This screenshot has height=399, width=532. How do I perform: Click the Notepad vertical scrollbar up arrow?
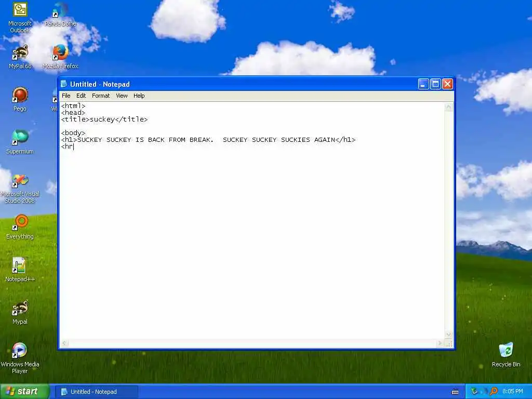coord(448,107)
